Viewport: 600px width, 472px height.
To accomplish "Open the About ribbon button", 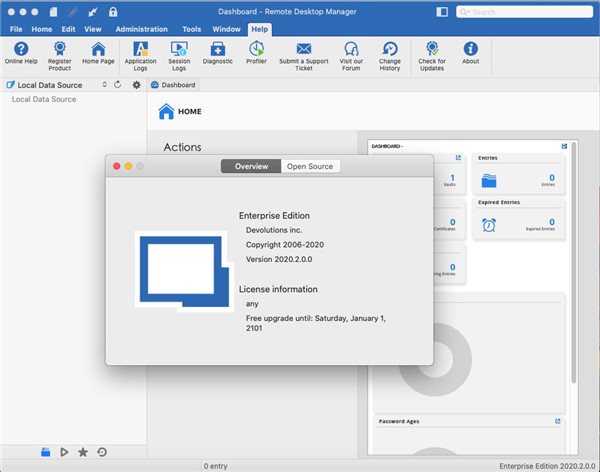I will click(x=470, y=53).
